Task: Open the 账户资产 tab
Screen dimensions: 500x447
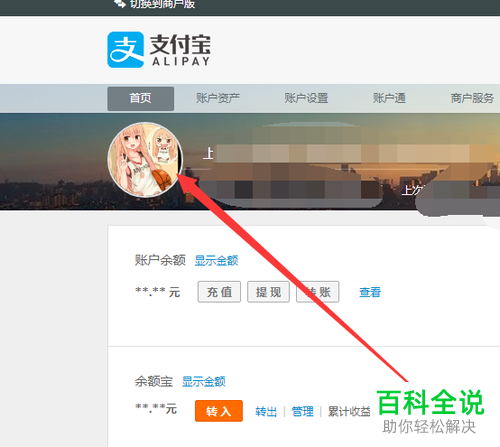Action: point(218,98)
